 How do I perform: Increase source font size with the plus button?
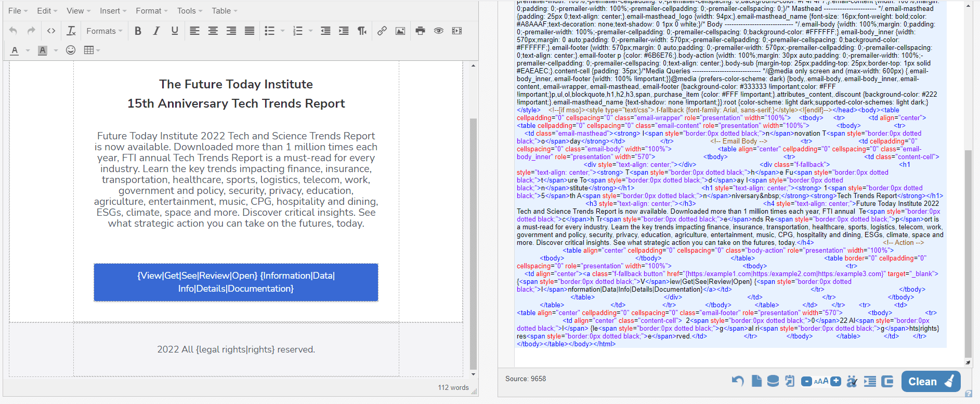[x=835, y=381]
